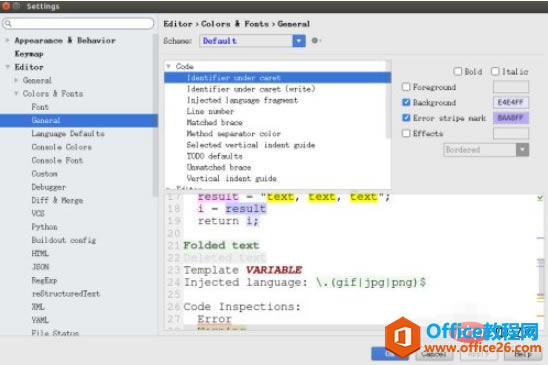The height and width of the screenshot is (365, 548).
Task: Select JSON color settings
Action: click(x=41, y=267)
